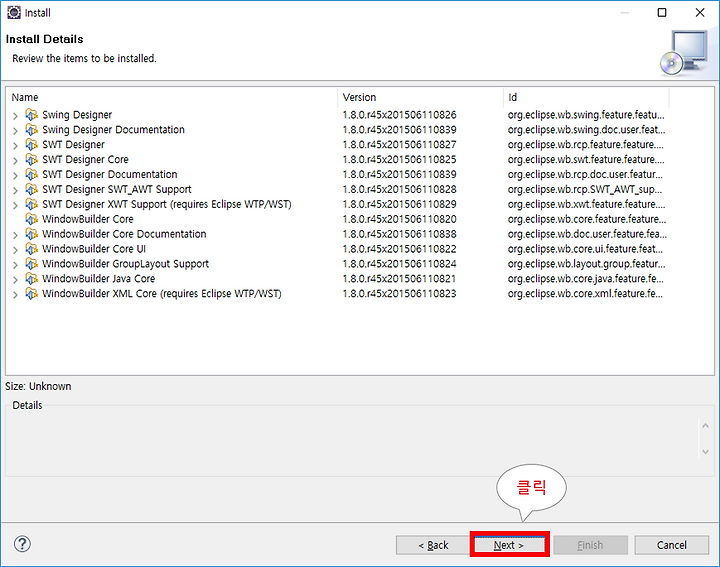The height and width of the screenshot is (567, 720).
Task: Click the icon beside SWT Designer row
Action: (32, 144)
